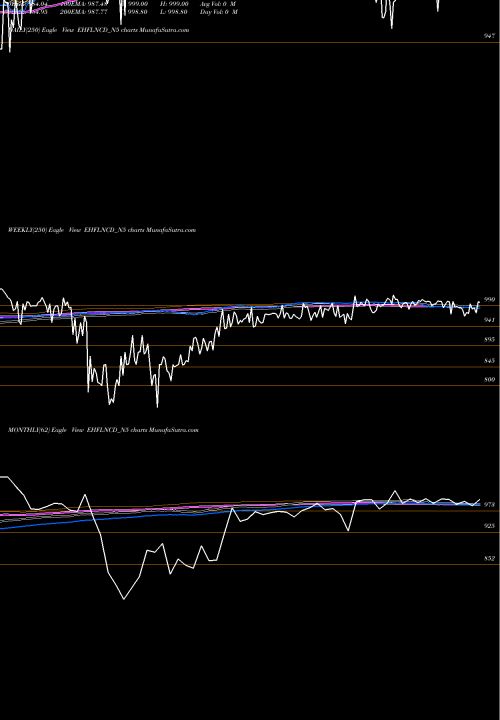Click the Day Vol: 0 M label
Viewport: 500px width, 720px height.
(219, 12)
